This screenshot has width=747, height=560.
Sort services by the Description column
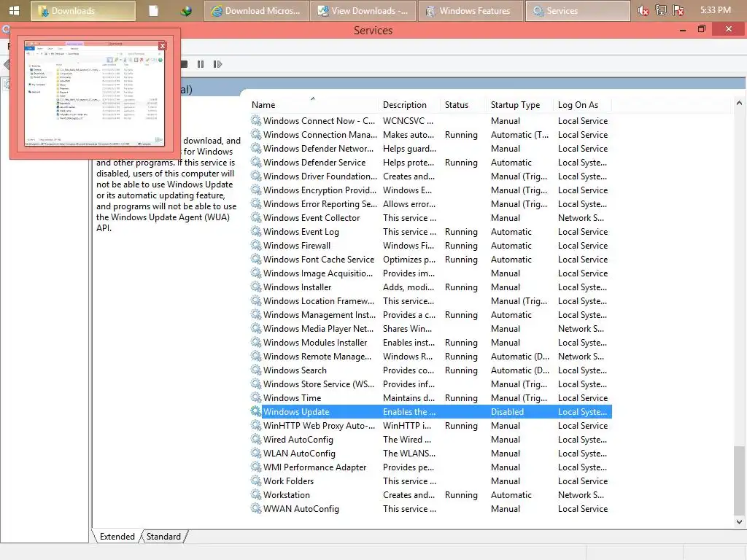410,105
